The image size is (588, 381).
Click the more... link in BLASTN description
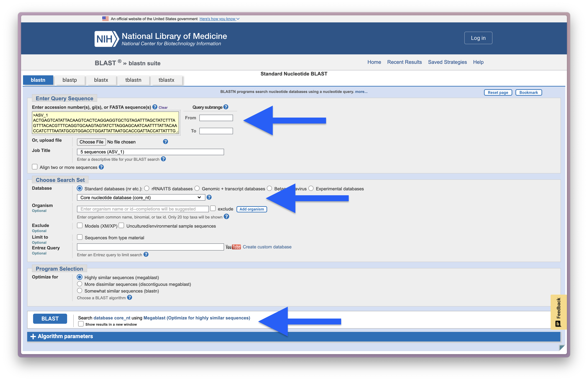pos(361,91)
